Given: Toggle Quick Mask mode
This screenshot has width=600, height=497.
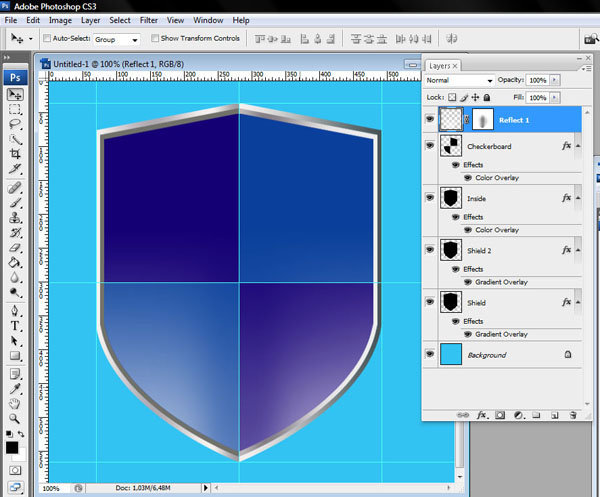Looking at the screenshot, I should point(15,470).
